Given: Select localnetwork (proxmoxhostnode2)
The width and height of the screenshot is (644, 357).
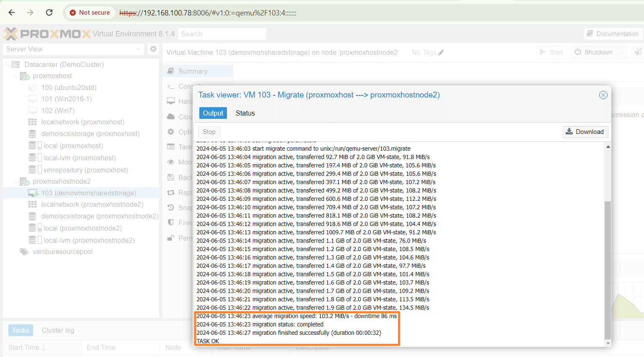Looking at the screenshot, I should (92, 204).
